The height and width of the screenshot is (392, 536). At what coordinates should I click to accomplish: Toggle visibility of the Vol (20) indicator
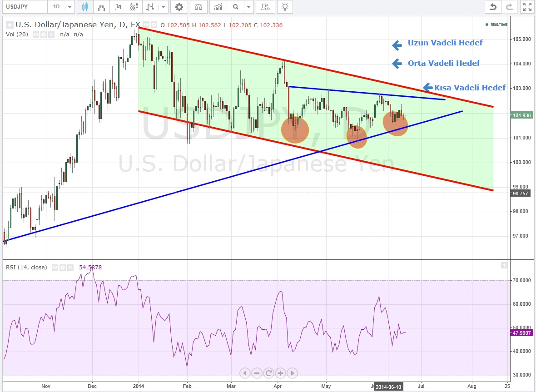click(x=35, y=35)
